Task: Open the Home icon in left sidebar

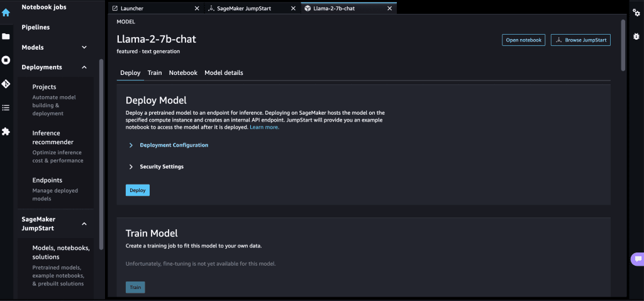Action: pyautogui.click(x=6, y=13)
